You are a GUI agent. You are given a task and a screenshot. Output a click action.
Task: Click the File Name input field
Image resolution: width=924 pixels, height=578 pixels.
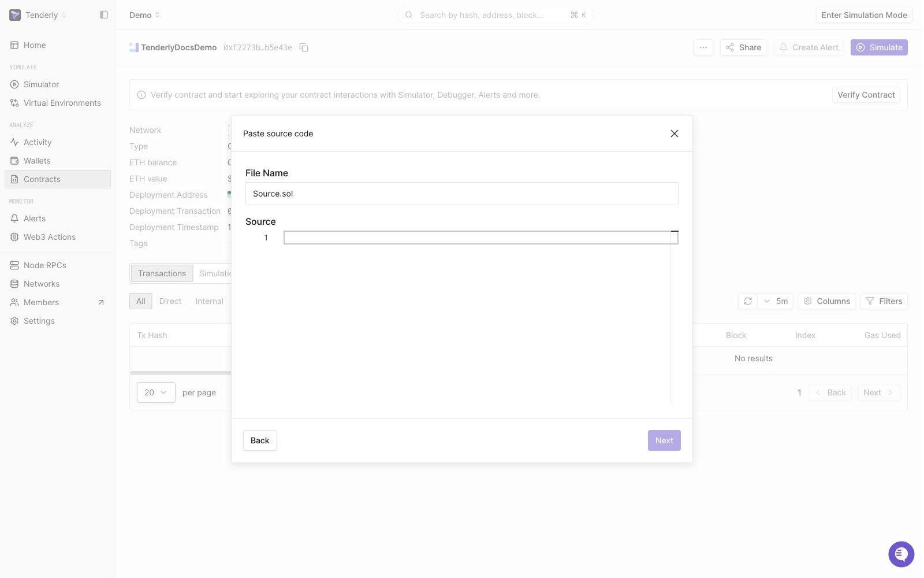coord(462,194)
